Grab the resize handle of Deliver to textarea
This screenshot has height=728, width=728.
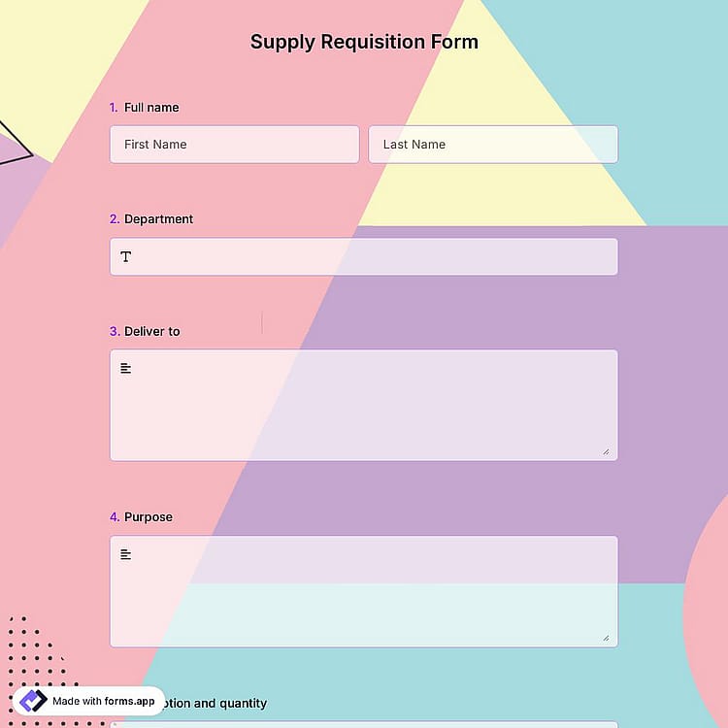(x=606, y=451)
